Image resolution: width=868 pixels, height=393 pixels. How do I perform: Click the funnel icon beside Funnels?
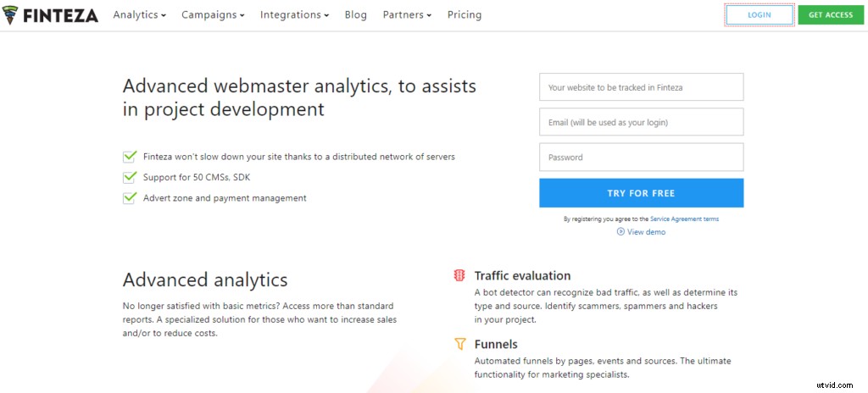point(459,344)
